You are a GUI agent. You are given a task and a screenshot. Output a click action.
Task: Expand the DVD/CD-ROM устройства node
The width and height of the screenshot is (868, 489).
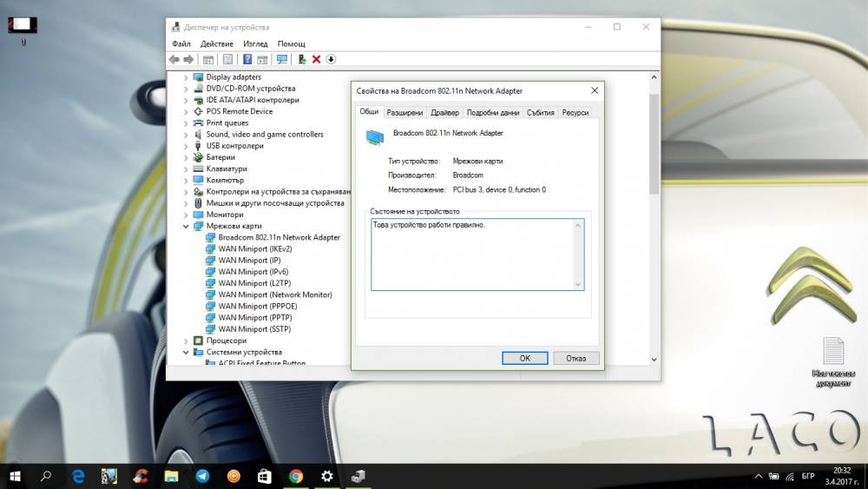(x=186, y=89)
